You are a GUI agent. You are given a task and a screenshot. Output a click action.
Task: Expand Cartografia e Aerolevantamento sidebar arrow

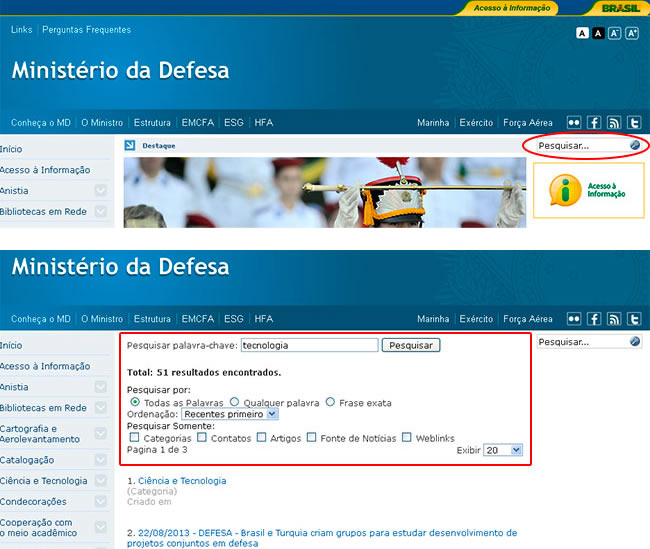(x=100, y=434)
